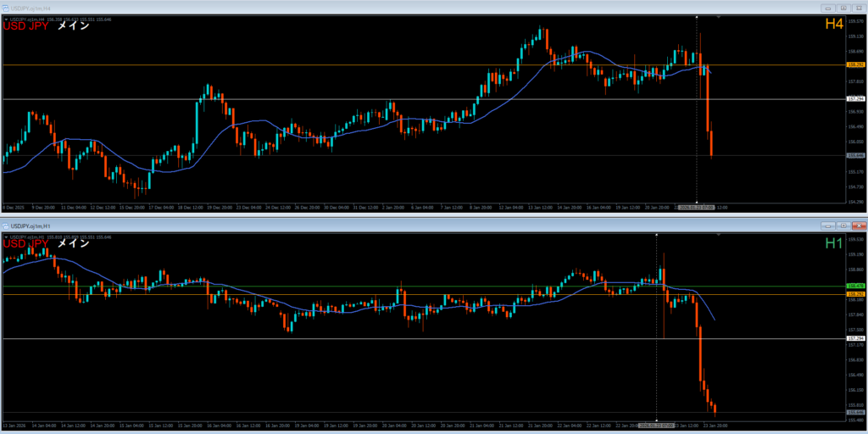Viewport: 868px width, 434px height.
Task: Restore the USDJPY H4 chart window
Action: (x=842, y=7)
